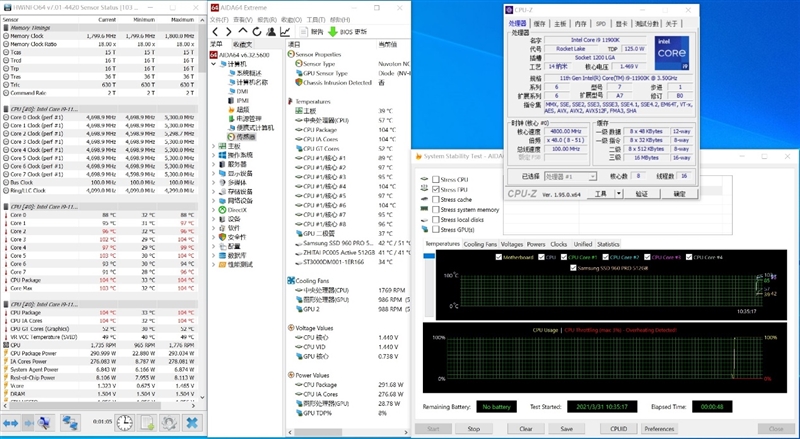Image resolution: width=800 pixels, height=439 pixels.
Task: Click 操作系统 Windows icon in AIDA64 tree
Action: tap(222, 155)
